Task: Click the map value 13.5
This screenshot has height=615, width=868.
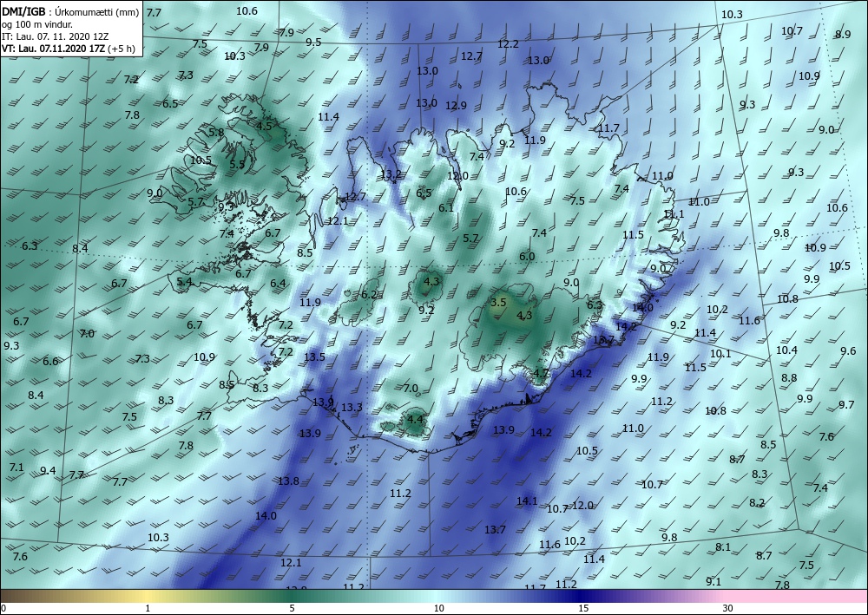Action: click(x=314, y=357)
